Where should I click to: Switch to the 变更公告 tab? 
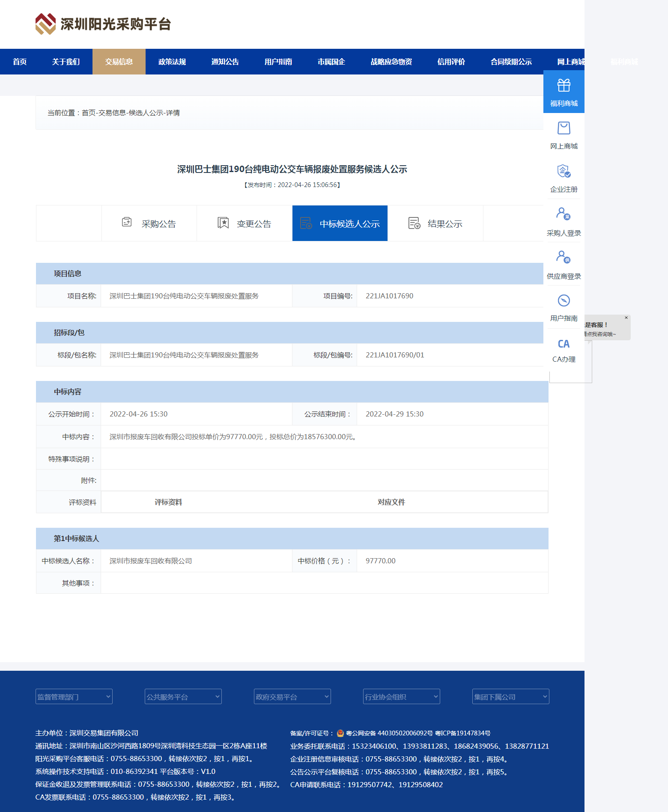(x=245, y=223)
